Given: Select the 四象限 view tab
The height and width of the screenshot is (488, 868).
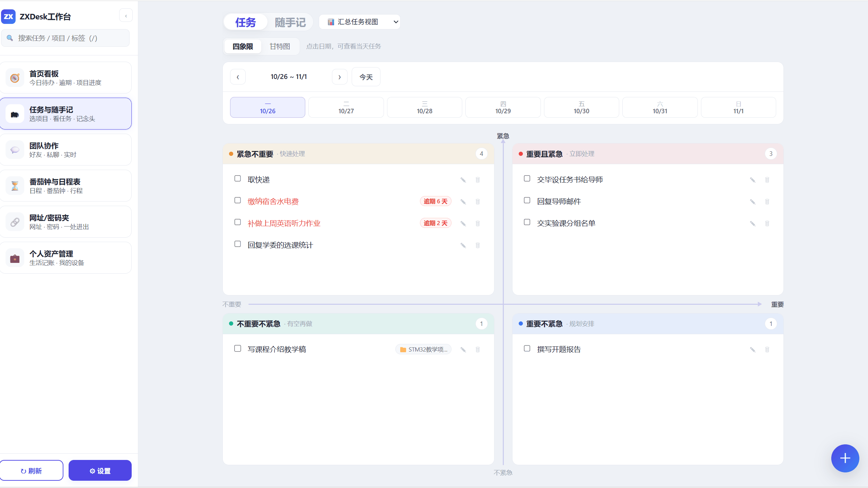Looking at the screenshot, I should (x=243, y=46).
